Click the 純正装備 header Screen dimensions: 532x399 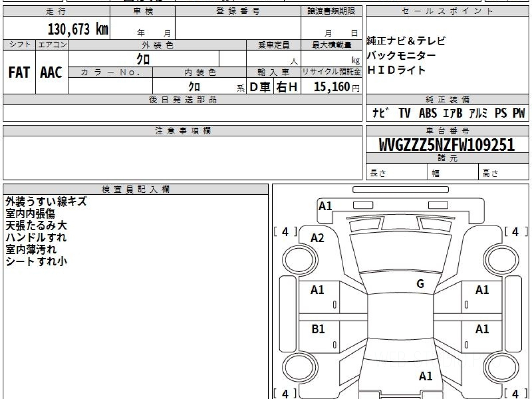click(448, 100)
